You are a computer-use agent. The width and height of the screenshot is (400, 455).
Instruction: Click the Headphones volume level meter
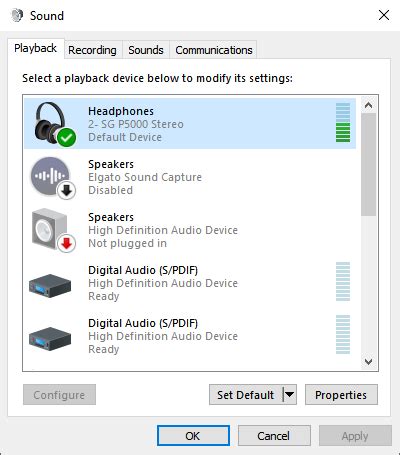[x=343, y=123]
